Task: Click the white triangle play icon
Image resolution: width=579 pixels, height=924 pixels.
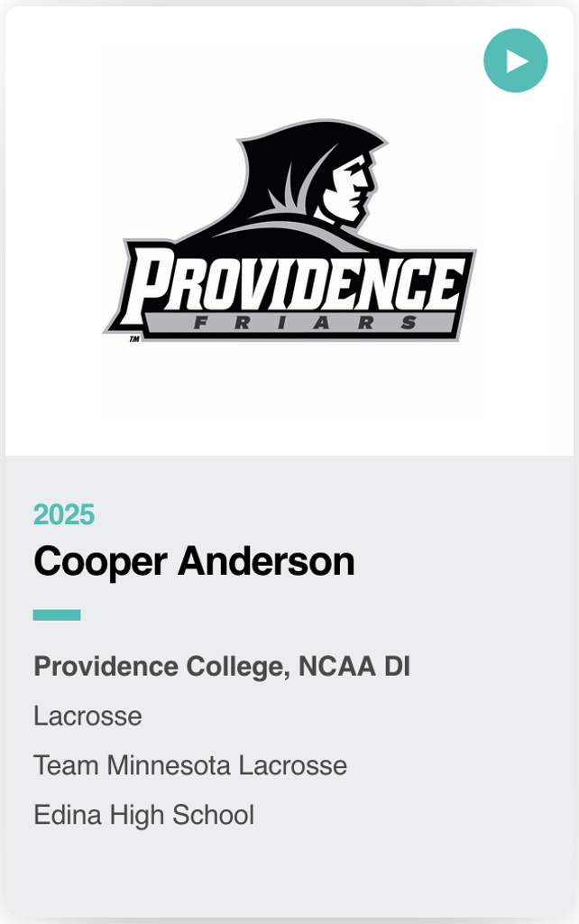Action: pos(517,60)
